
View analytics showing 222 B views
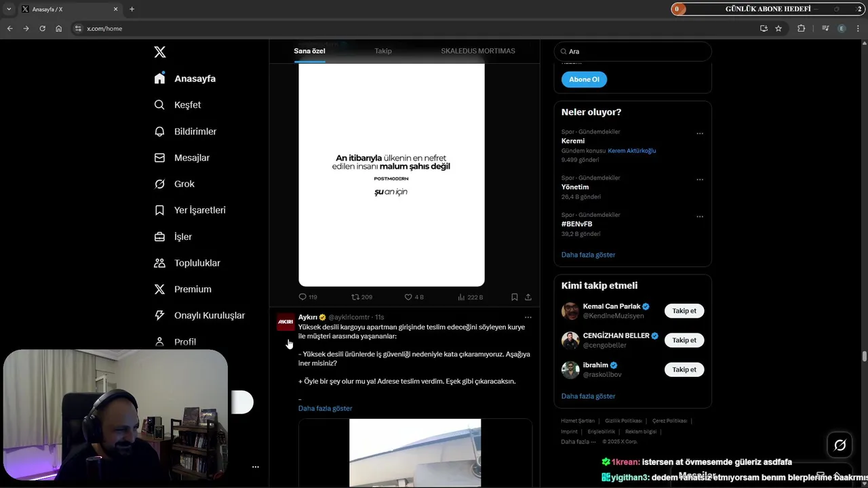(470, 297)
